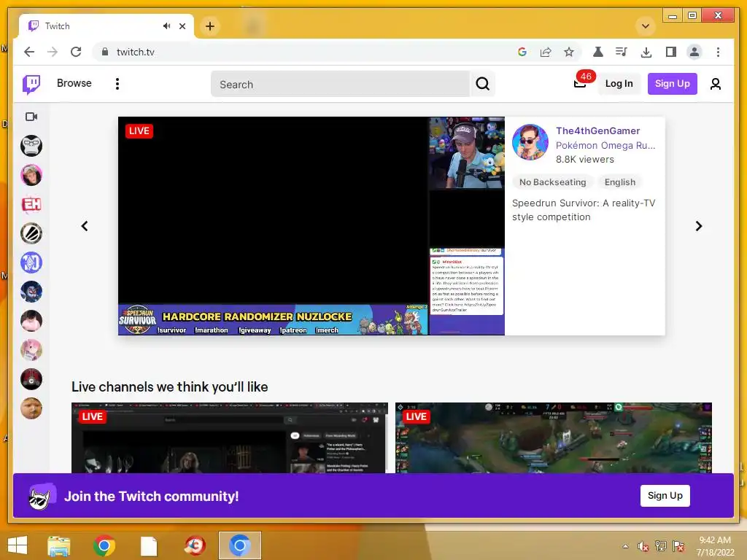The height and width of the screenshot is (560, 747).
Task: Open the dark blue character avatar channel
Action: pyautogui.click(x=31, y=292)
